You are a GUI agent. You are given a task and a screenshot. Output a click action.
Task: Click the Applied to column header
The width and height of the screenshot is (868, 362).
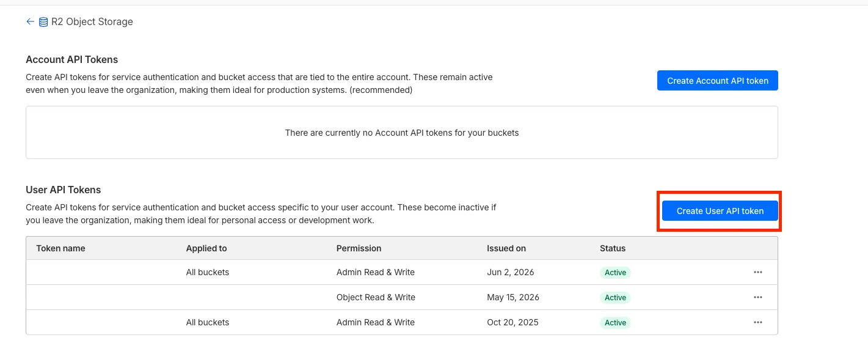pos(206,248)
